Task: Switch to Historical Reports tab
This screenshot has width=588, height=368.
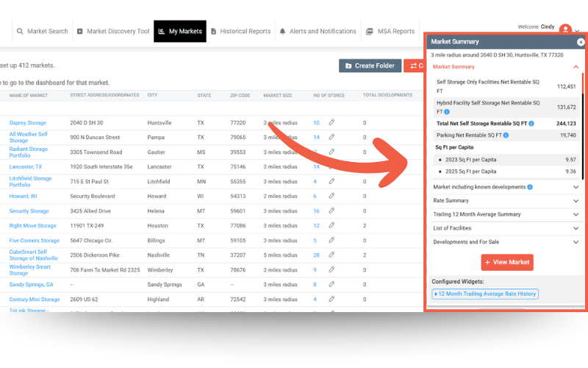Action: 240,32
